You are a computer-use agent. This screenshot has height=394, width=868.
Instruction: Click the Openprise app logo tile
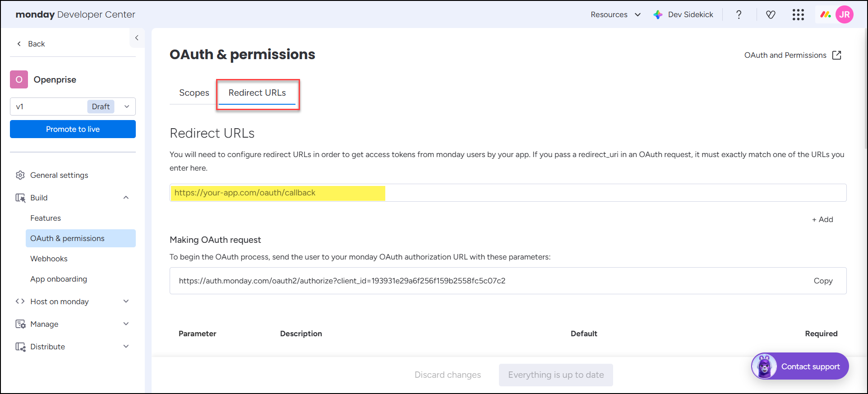click(19, 79)
